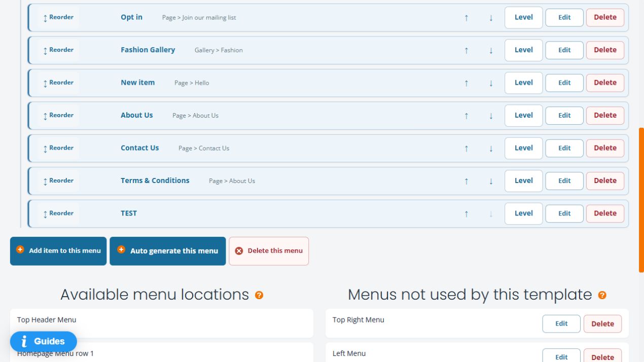Set level for Terms & Conditions
The height and width of the screenshot is (362, 644).
(x=524, y=181)
